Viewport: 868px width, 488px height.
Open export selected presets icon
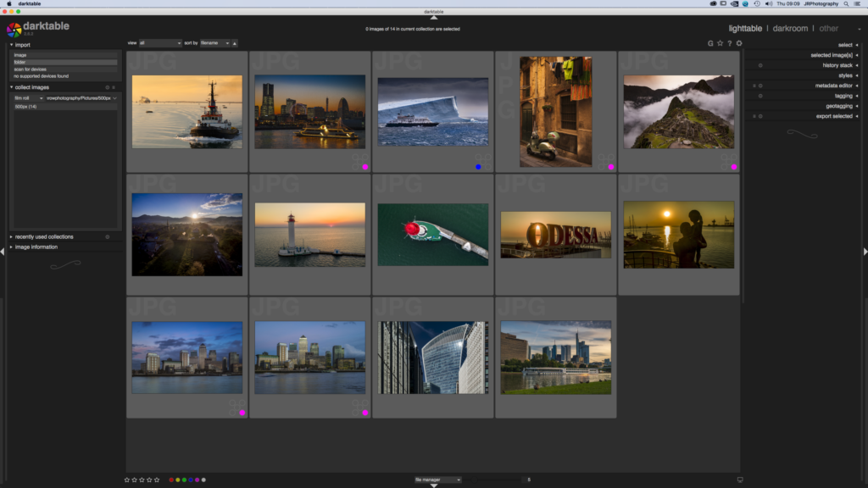pyautogui.click(x=754, y=116)
